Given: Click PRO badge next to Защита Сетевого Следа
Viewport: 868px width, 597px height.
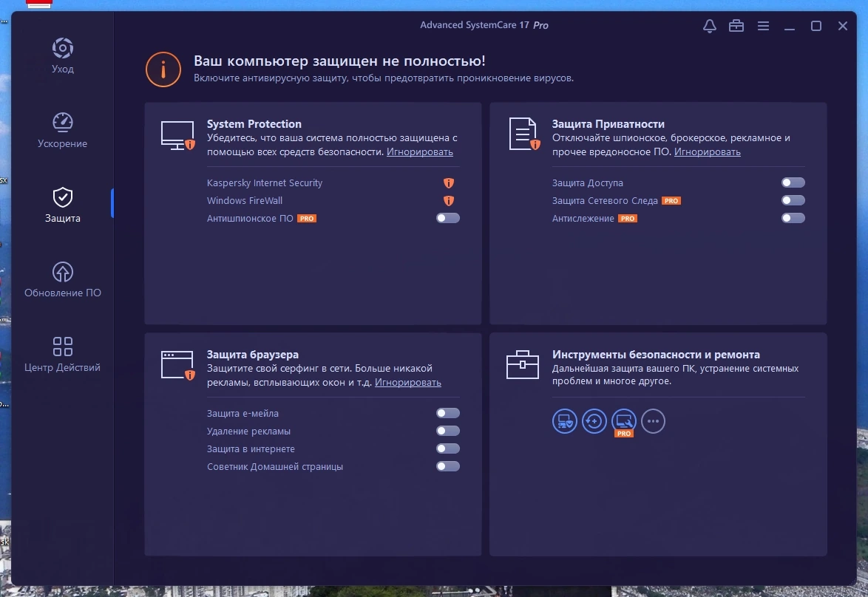Looking at the screenshot, I should tap(671, 201).
